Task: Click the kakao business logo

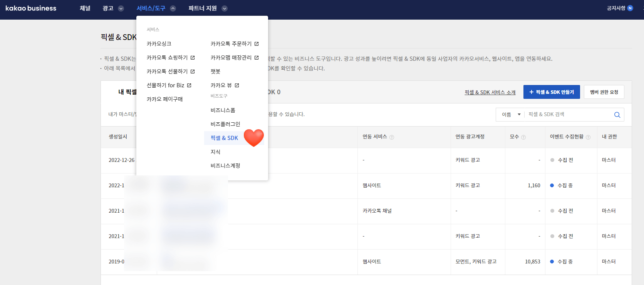Action: coord(31,8)
